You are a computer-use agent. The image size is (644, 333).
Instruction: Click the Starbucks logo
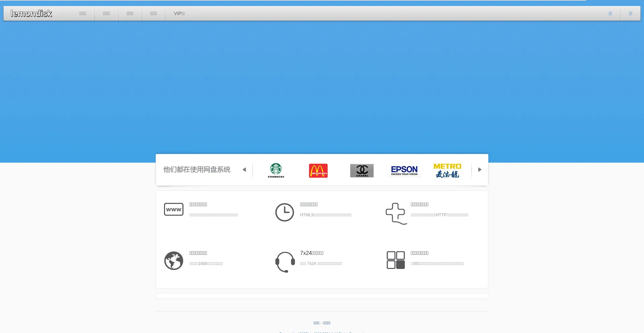tap(276, 170)
